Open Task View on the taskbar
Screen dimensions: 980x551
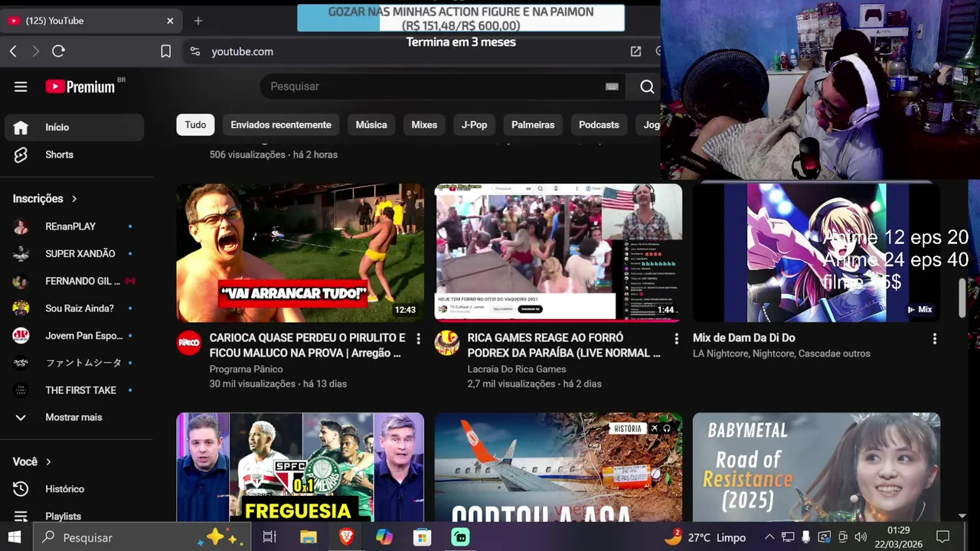point(269,537)
